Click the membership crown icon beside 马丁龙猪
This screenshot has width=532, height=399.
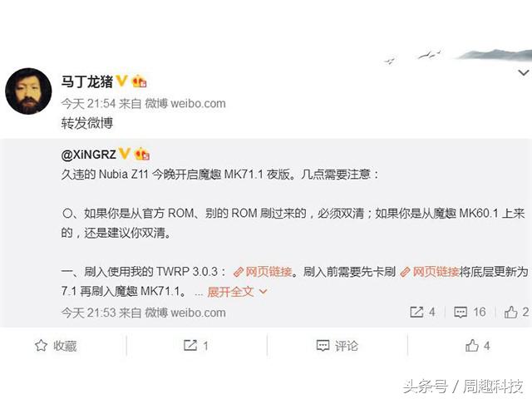click(x=139, y=81)
